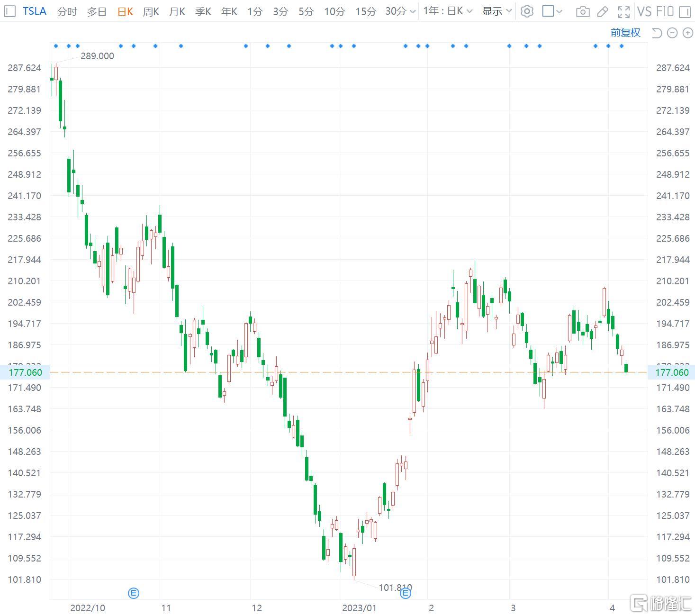Screen dimensions: 695x616
Task: Open earnings E marker near 2022/10
Action: coord(134,593)
